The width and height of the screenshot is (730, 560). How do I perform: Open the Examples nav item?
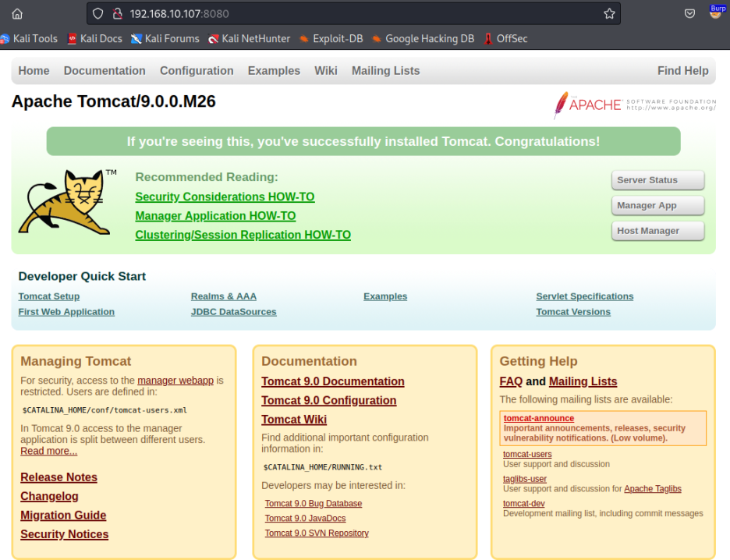click(274, 71)
